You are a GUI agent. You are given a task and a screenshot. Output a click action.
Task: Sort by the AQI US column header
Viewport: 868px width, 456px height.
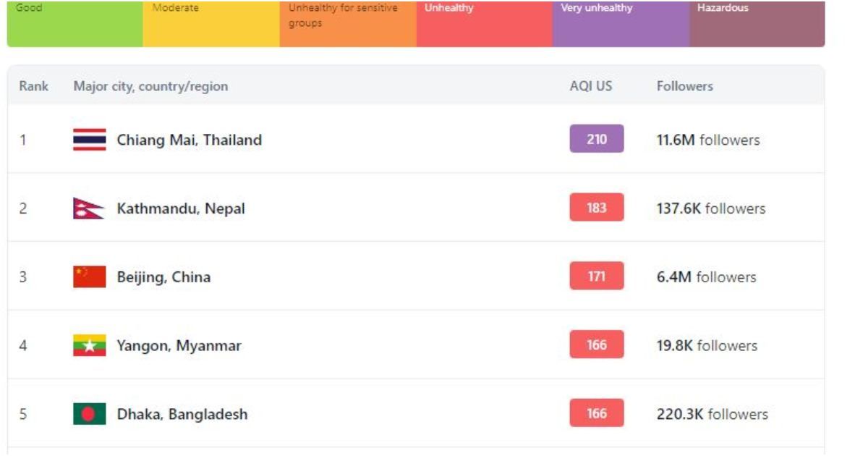pos(591,86)
